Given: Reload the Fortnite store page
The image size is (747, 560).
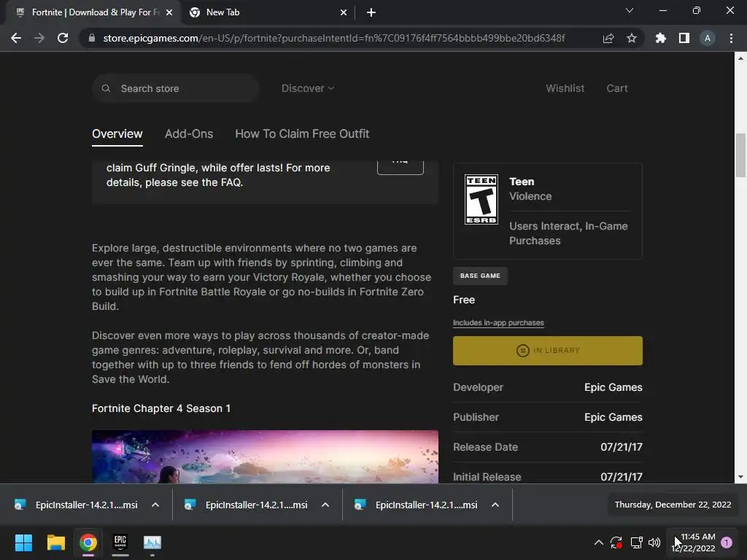Looking at the screenshot, I should 63,38.
